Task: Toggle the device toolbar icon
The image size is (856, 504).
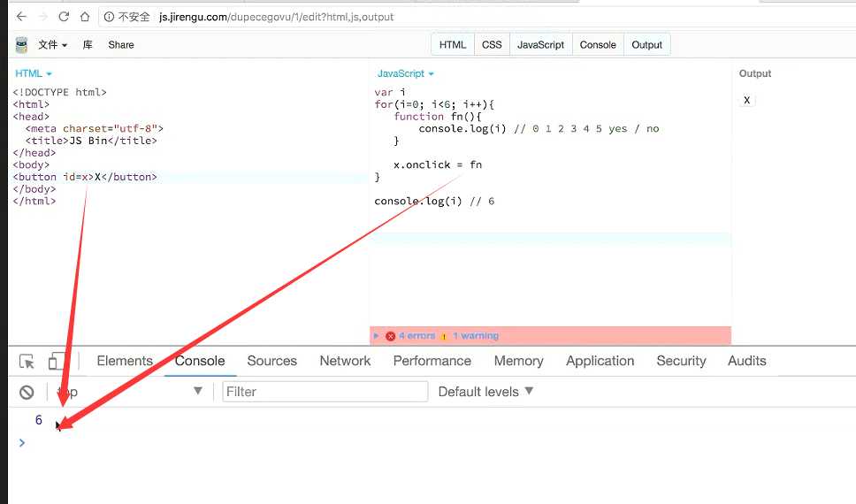Action: (57, 361)
